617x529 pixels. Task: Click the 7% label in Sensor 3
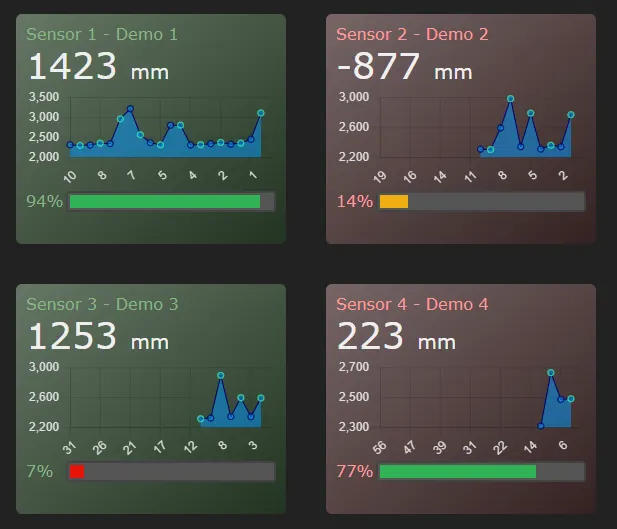pyautogui.click(x=40, y=471)
